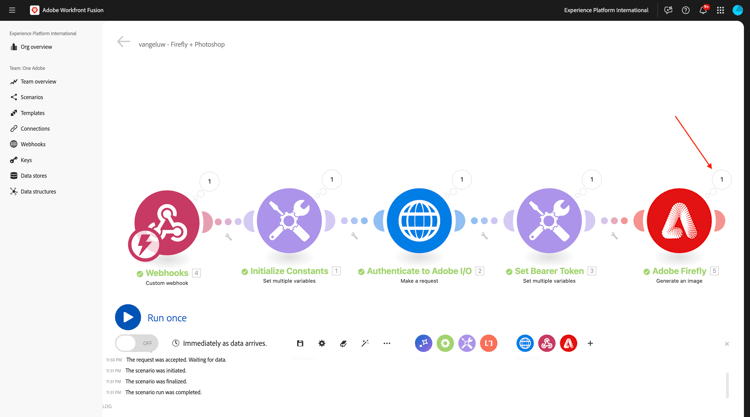Image resolution: width=750 pixels, height=417 pixels.
Task: Click the Adobe Workfront Fusion logo
Action: (34, 10)
